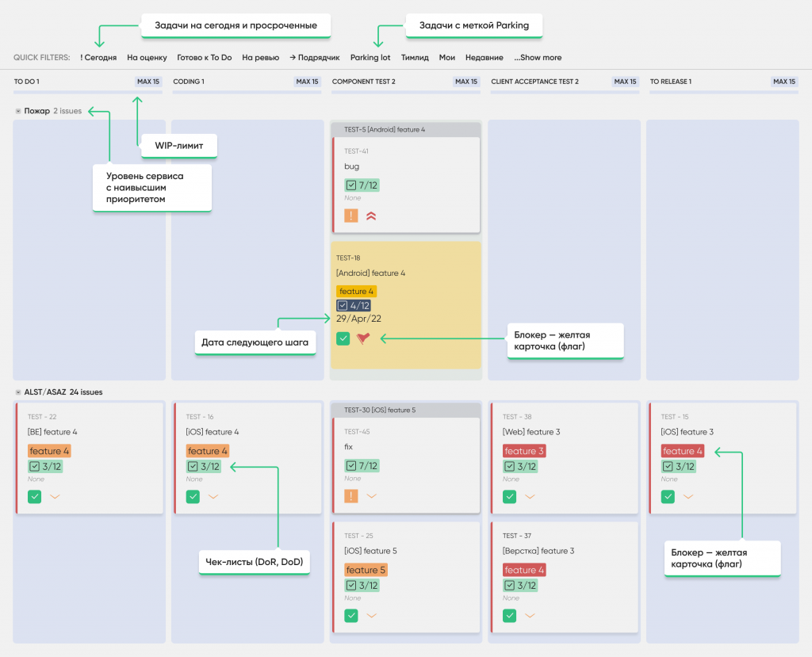Viewport: 812px width, 657px height.
Task: Expand quick filters with Show more
Action: [538, 58]
